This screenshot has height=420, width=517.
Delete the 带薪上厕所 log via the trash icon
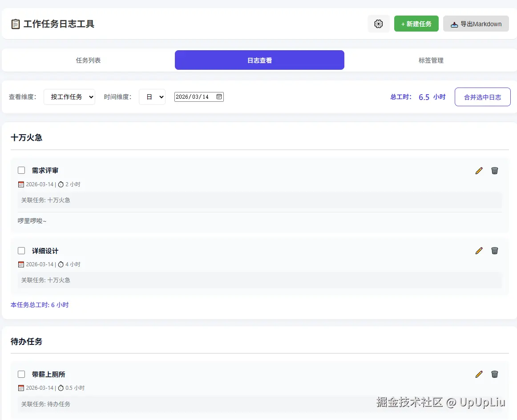click(495, 374)
